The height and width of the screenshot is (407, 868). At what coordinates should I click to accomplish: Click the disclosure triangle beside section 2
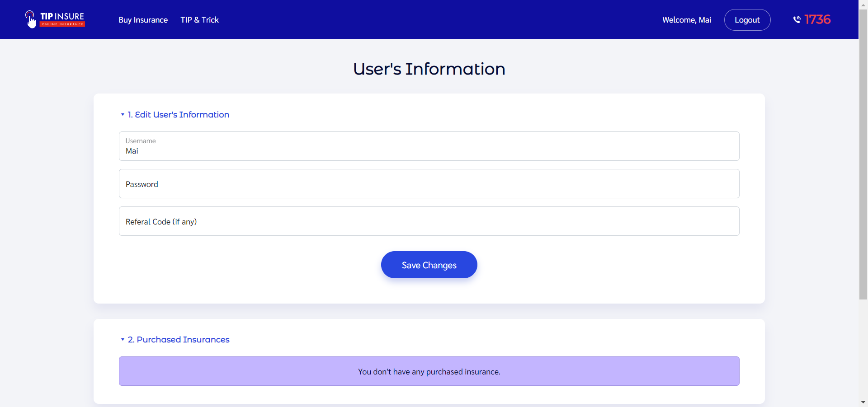(122, 340)
